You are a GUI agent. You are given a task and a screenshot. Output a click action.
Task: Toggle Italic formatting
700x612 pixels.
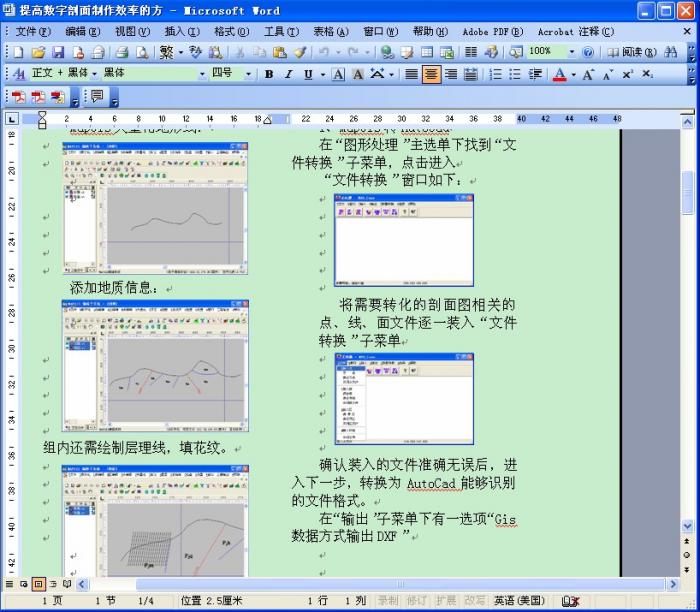click(x=288, y=74)
